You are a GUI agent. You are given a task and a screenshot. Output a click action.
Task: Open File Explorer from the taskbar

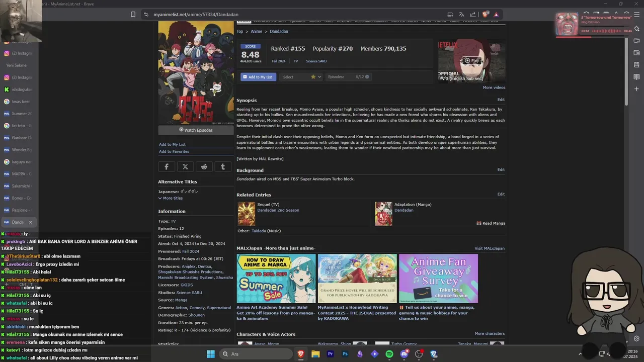pyautogui.click(x=315, y=354)
